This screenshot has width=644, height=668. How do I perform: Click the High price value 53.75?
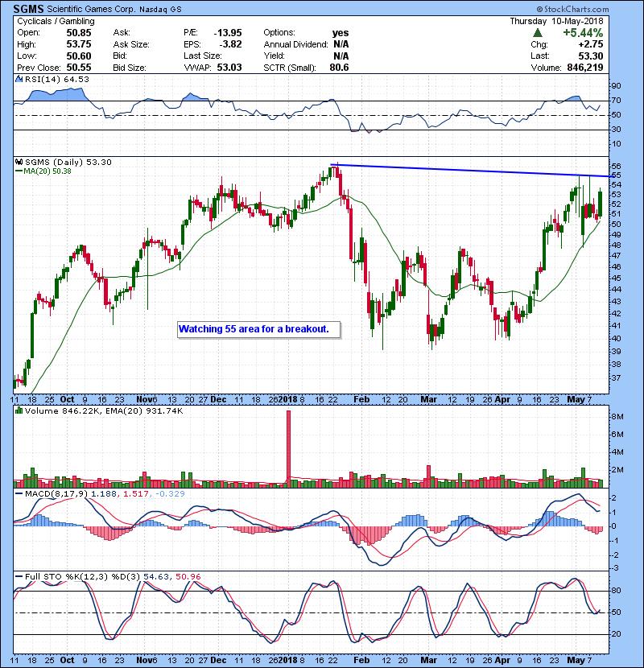[79, 44]
